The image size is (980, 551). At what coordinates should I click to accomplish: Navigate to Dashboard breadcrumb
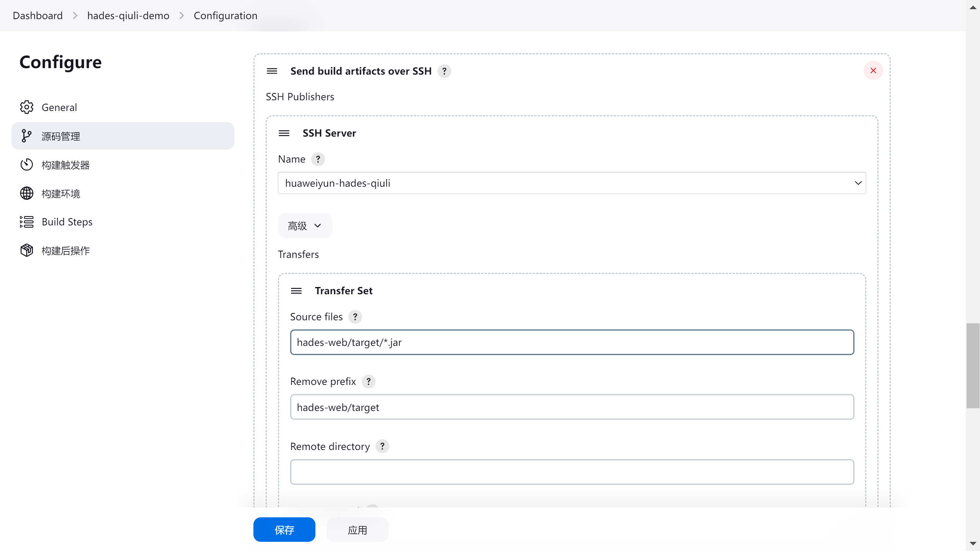coord(38,16)
